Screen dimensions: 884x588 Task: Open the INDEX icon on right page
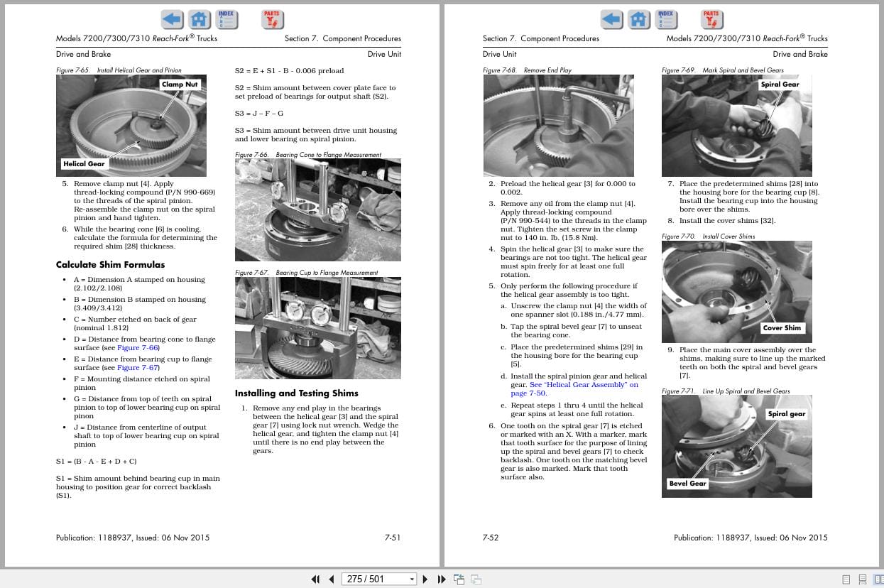[x=666, y=19]
